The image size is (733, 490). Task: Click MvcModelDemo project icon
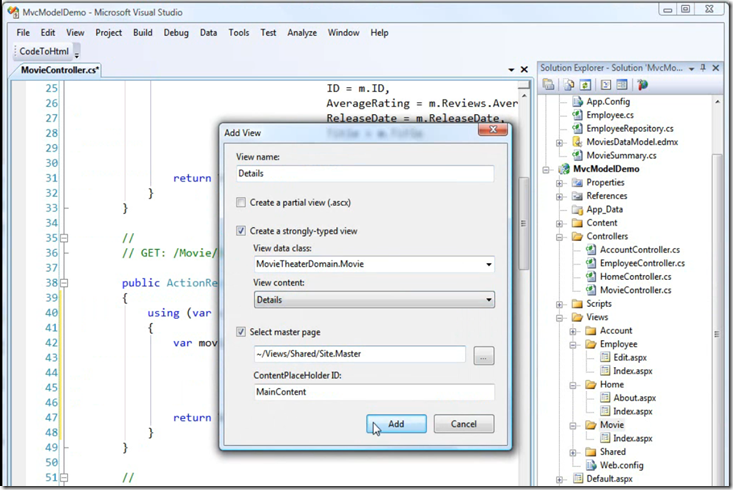coord(564,169)
